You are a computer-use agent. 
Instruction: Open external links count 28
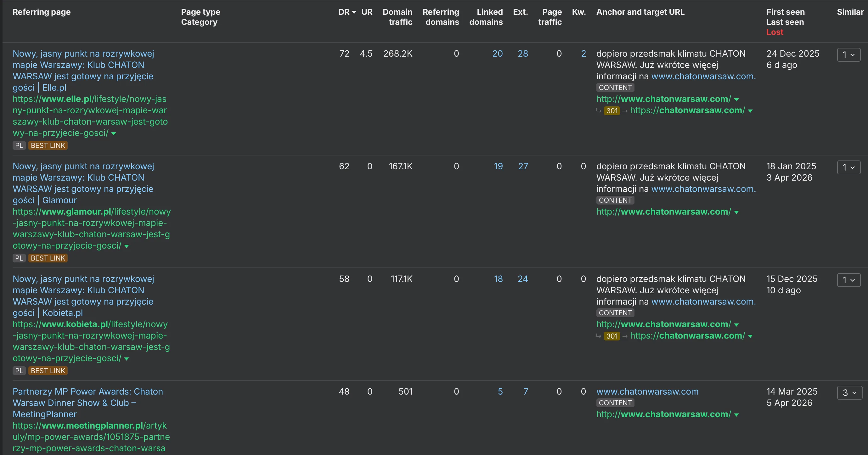523,53
